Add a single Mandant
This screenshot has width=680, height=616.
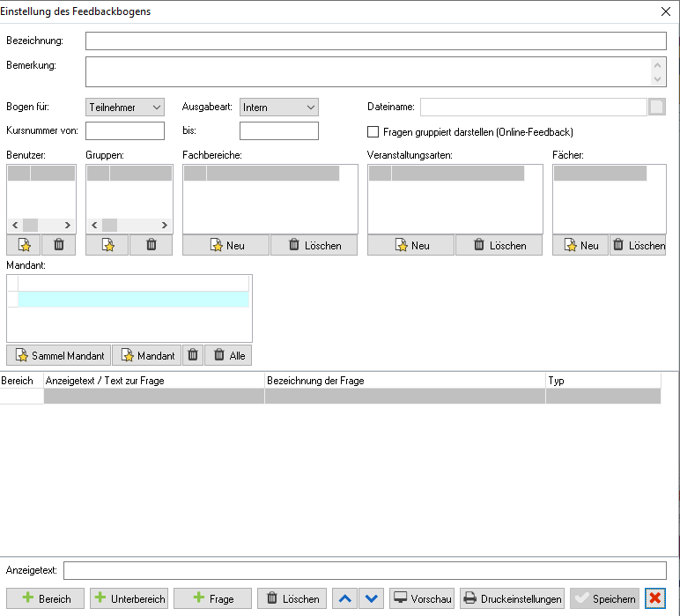(147, 355)
